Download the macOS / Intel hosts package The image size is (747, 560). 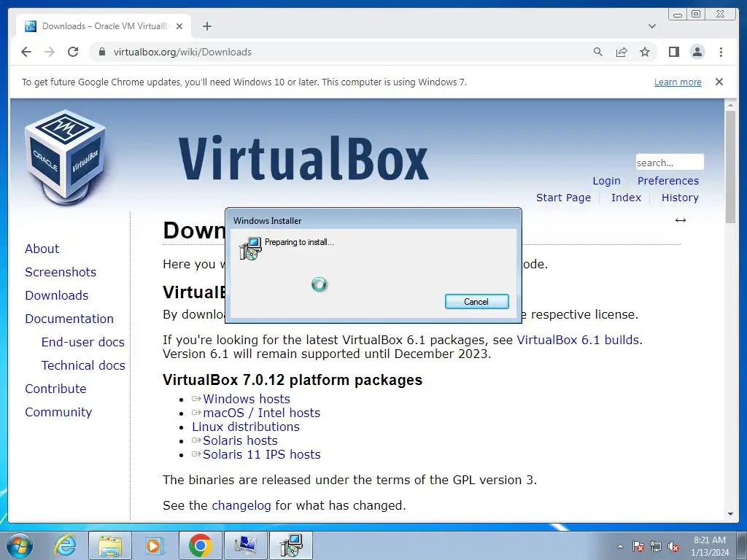click(262, 413)
